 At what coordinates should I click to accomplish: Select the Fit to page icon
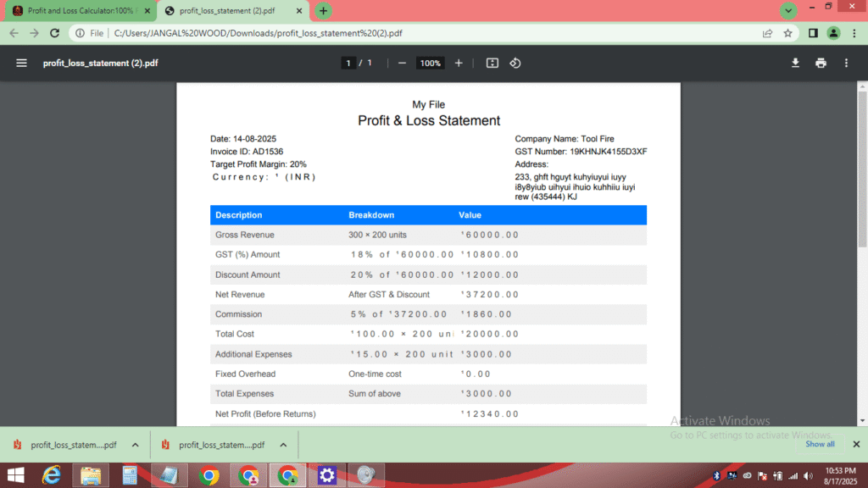[492, 63]
